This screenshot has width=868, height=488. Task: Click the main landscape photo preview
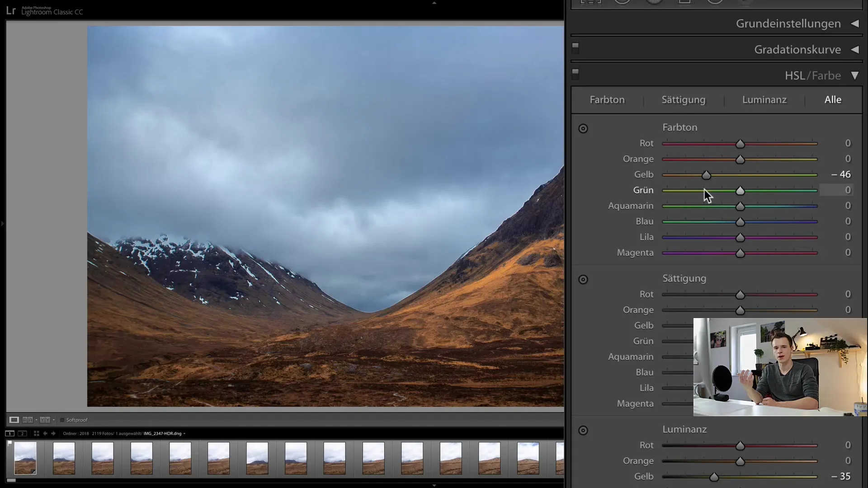pyautogui.click(x=325, y=216)
